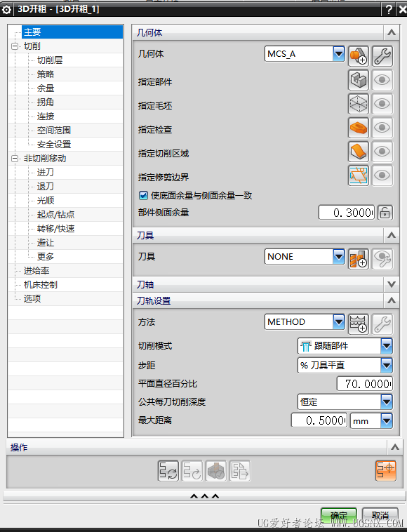Viewport: 407px width, 532px height.
Task: Select 切削层 in the left tree
Action: coord(50,60)
